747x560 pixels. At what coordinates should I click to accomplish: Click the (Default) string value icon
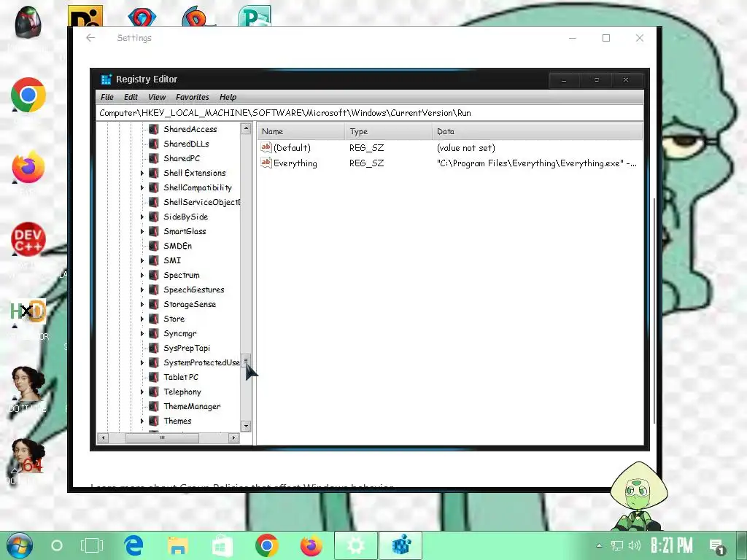pyautogui.click(x=266, y=147)
